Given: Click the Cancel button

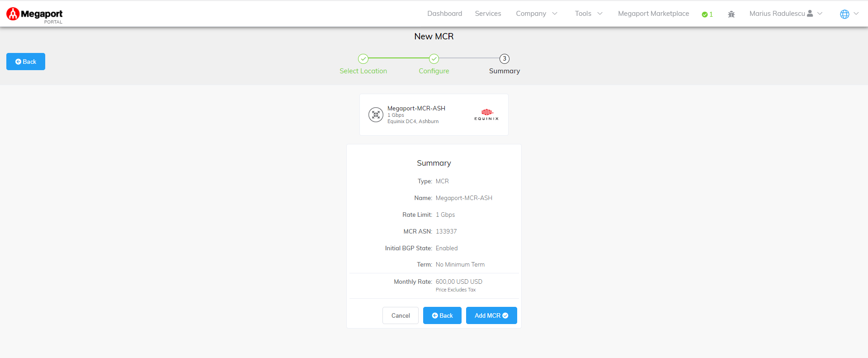Looking at the screenshot, I should (401, 315).
